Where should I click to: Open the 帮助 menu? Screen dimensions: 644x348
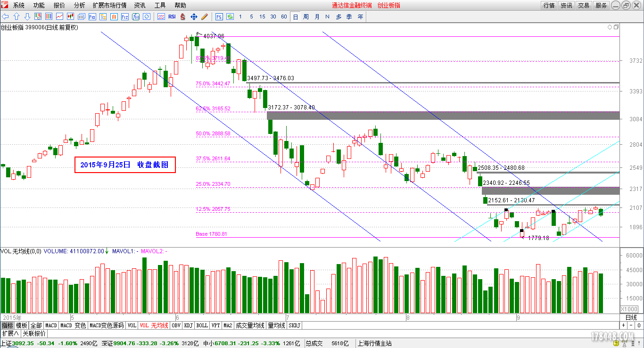pyautogui.click(x=180, y=5)
